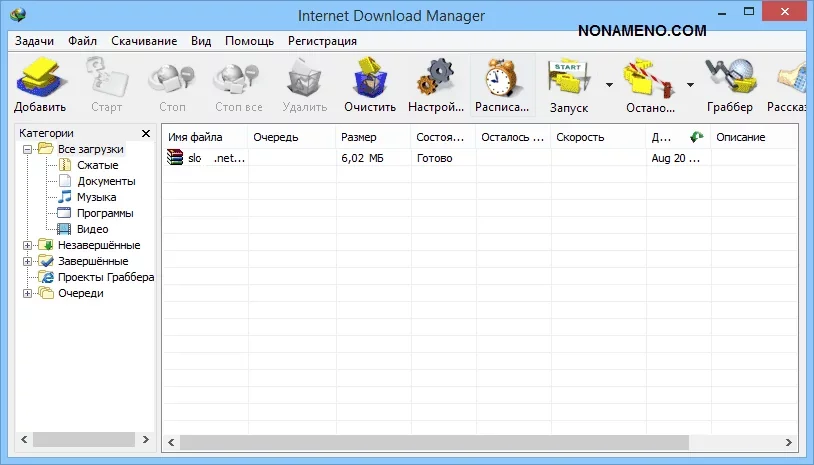The height and width of the screenshot is (465, 814).
Task: Expand the Незавершённые tree node
Action: (x=27, y=245)
